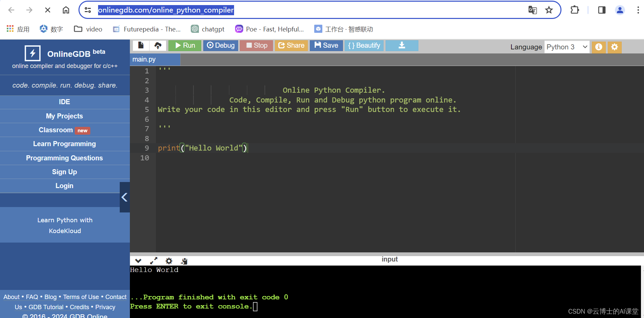Viewport: 644px width, 318px height.
Task: Stop the running program
Action: click(256, 45)
